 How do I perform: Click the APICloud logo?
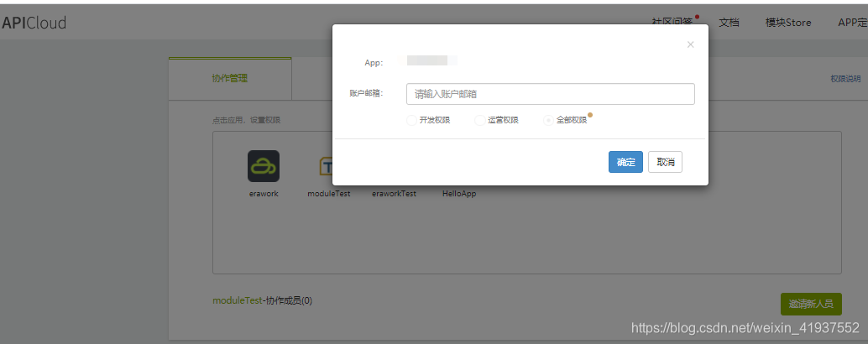(34, 23)
